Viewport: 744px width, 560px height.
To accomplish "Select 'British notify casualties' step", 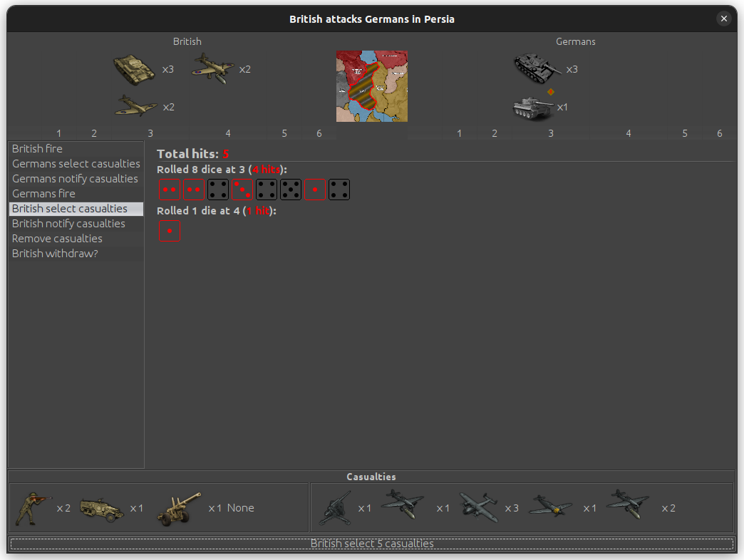I will pos(76,223).
